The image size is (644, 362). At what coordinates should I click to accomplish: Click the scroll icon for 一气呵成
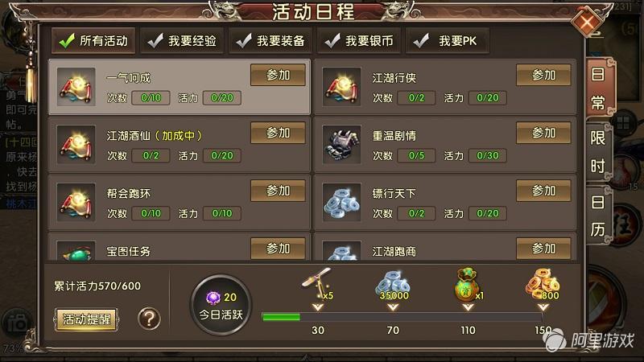click(76, 87)
